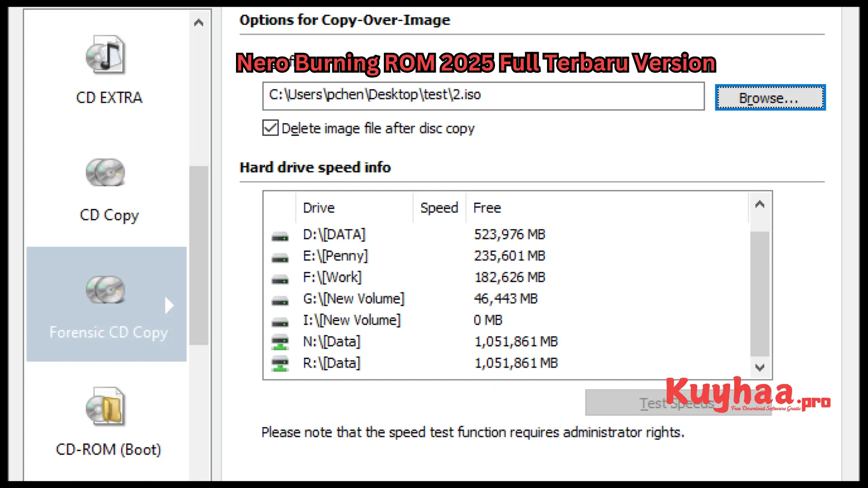
Task: Select the CD-ROM (Boot) label
Action: pos(108,450)
